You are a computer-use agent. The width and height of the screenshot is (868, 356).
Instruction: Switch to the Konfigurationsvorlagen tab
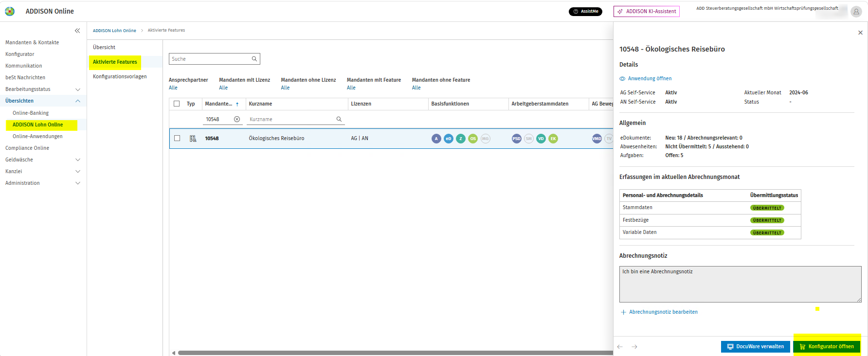(120, 76)
